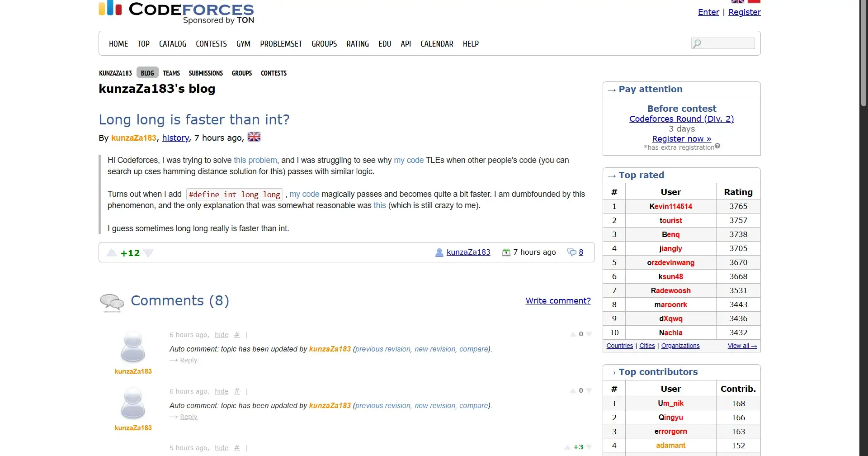
Task: Open the HOME menu item
Action: click(118, 44)
